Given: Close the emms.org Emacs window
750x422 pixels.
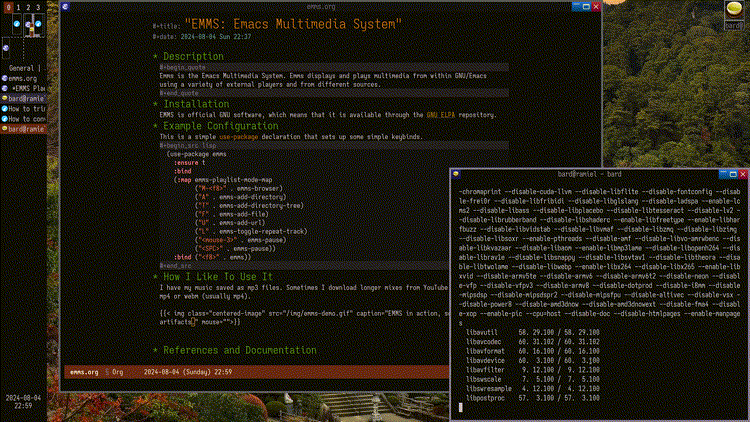Looking at the screenshot, I should pyautogui.click(x=596, y=7).
